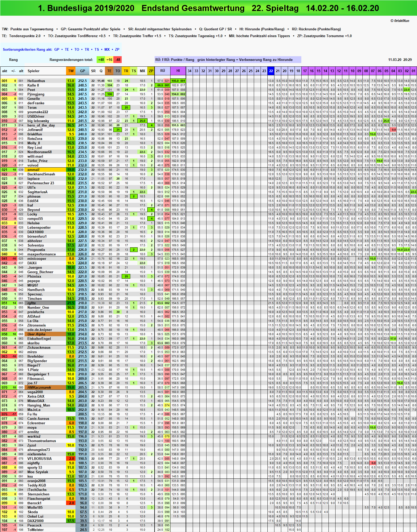Select the orange TE column header
Viewport: 417px width, 532px height.
[x=109, y=71]
